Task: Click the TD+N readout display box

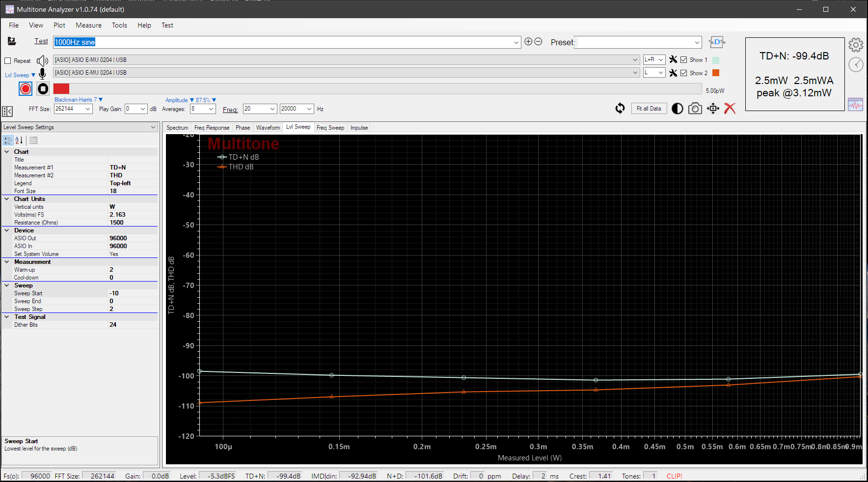Action: [x=795, y=74]
